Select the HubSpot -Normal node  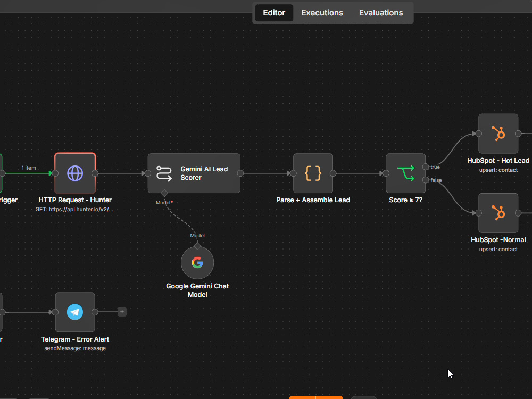click(498, 213)
